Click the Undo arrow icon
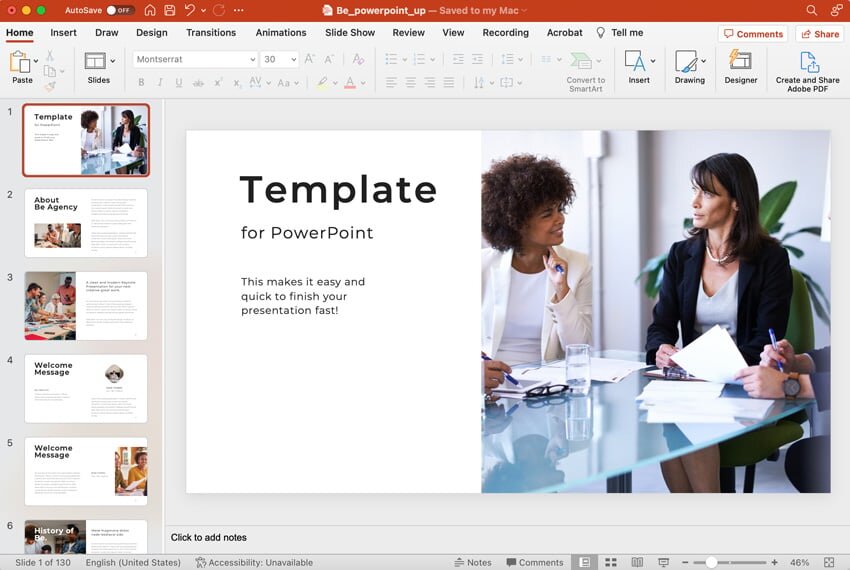Image resolution: width=850 pixels, height=570 pixels. 190,10
